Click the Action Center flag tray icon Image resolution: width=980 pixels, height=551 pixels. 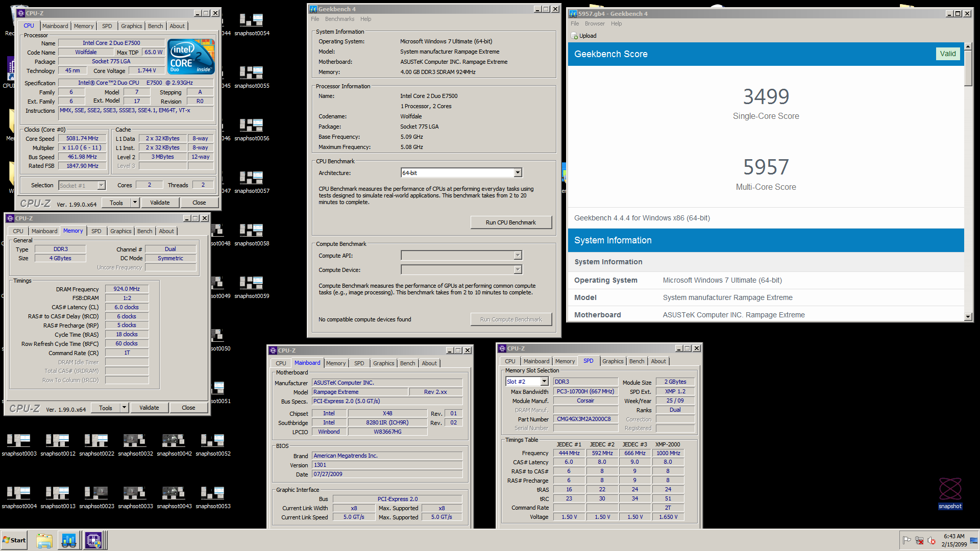(907, 540)
